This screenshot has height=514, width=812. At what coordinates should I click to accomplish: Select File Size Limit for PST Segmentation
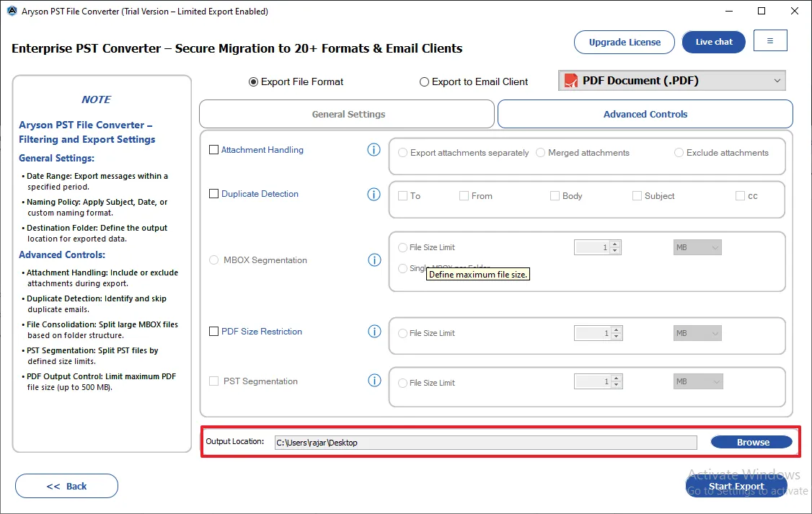tap(402, 383)
